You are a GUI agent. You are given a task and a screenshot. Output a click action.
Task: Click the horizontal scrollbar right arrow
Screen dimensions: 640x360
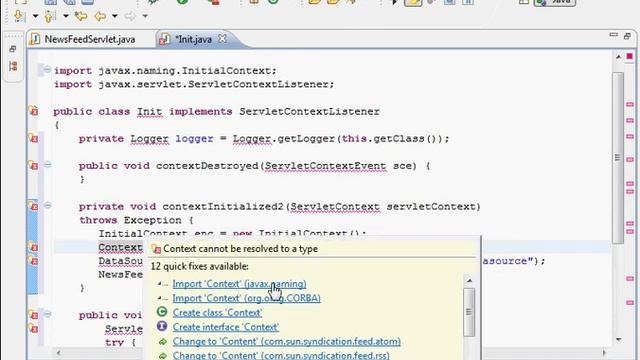click(x=604, y=353)
